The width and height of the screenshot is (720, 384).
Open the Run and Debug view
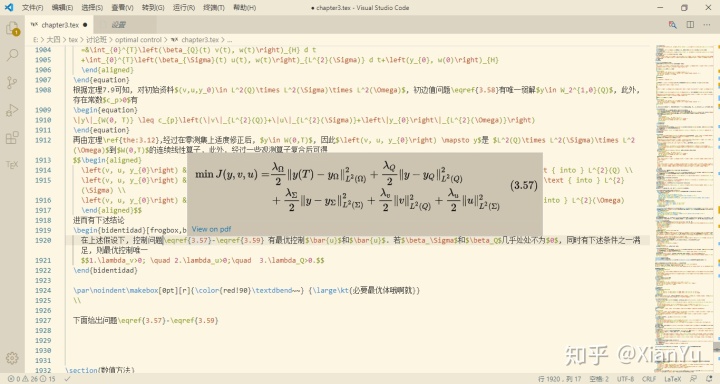pyautogui.click(x=12, y=110)
